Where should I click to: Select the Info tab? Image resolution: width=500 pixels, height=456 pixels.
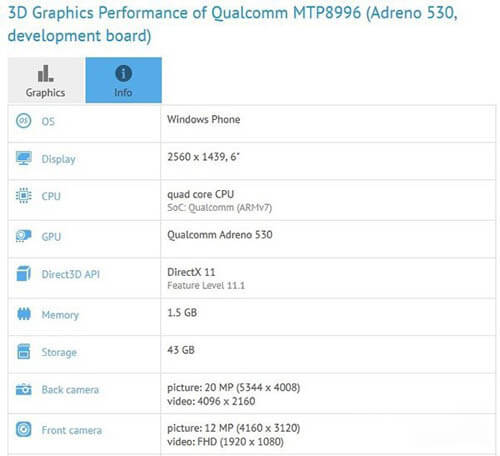point(124,80)
